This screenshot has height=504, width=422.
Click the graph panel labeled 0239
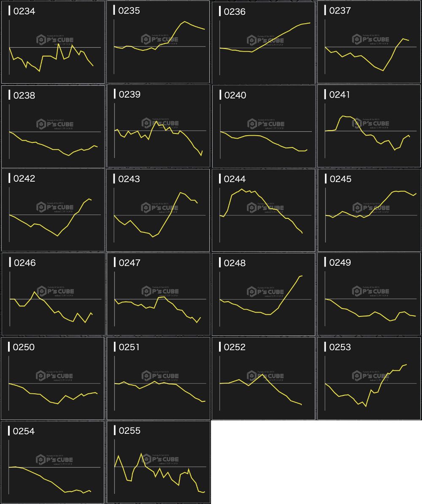[x=158, y=126]
